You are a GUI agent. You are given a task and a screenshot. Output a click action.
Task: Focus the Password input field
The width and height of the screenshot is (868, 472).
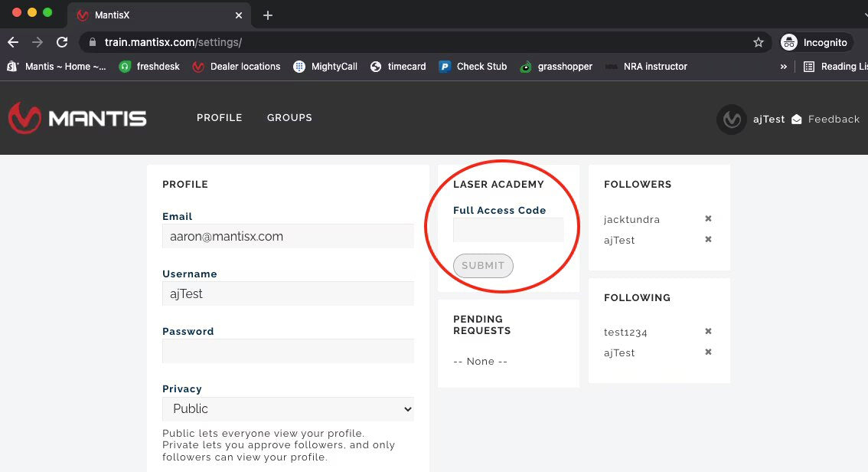288,351
